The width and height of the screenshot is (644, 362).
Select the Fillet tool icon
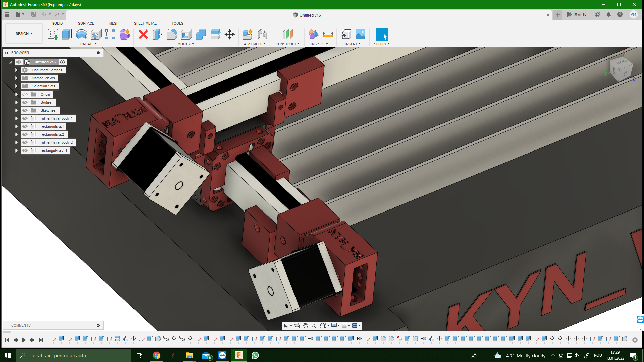(172, 34)
